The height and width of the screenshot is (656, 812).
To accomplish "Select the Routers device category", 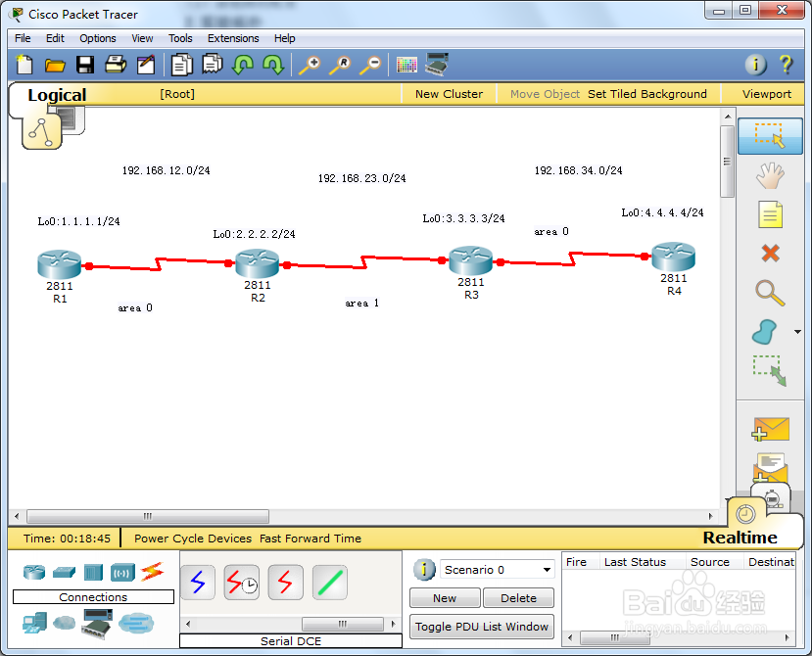I will [x=34, y=572].
